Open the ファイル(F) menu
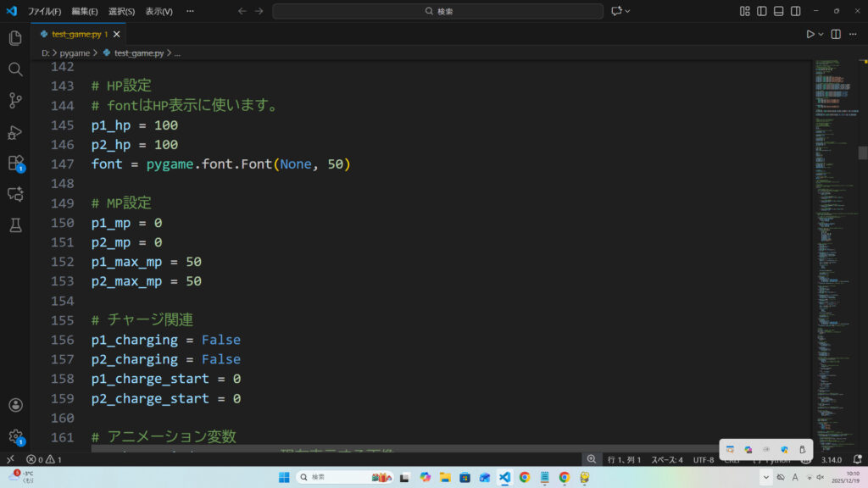 pyautogui.click(x=44, y=12)
